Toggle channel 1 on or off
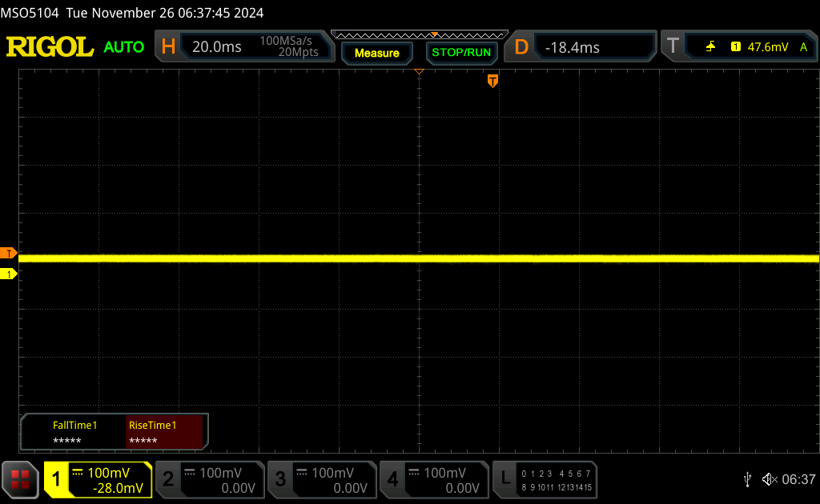Screen dimensions: 820x504 point(98,479)
